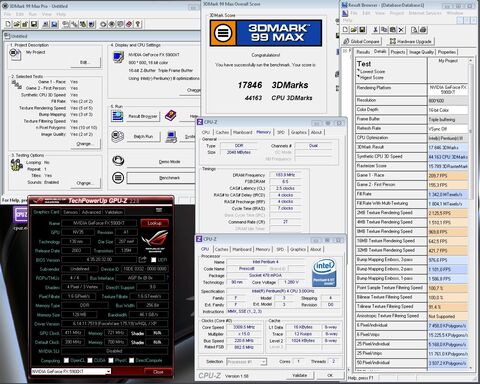Toggle the CUDA checkbox in GPU-Z
The height and width of the screenshot is (384, 480).
(x=90, y=360)
